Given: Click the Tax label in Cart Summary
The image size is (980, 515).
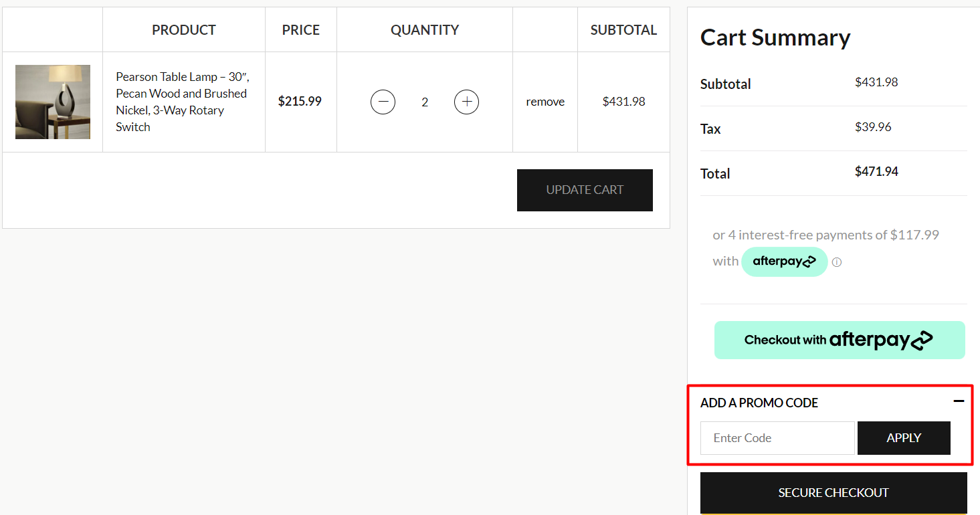Looking at the screenshot, I should 710,129.
